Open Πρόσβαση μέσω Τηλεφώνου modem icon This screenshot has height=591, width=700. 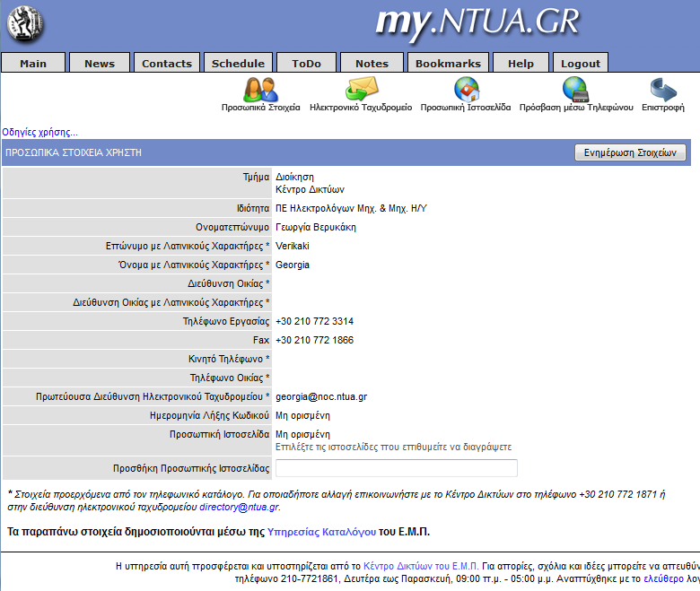[x=575, y=89]
